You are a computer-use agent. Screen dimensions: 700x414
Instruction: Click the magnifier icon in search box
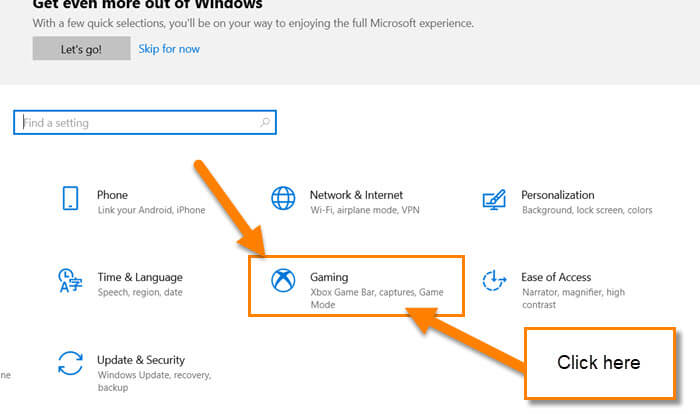click(x=265, y=122)
